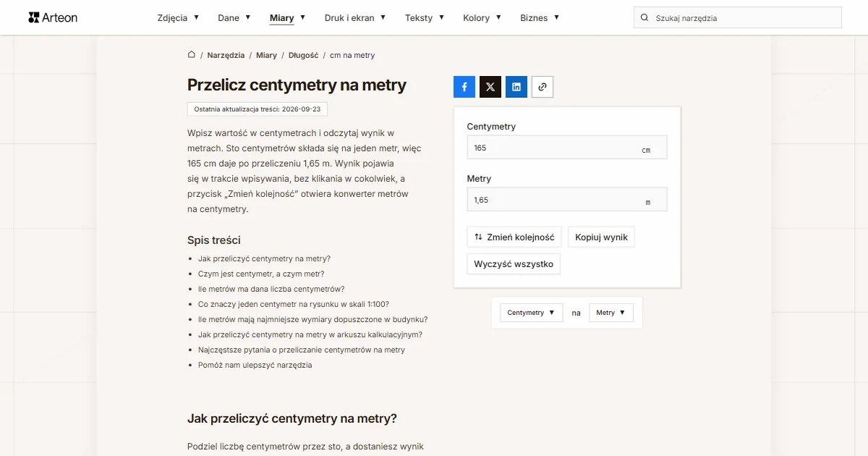The height and width of the screenshot is (456, 868).
Task: Focus the Centymetry input field
Action: [x=567, y=148]
